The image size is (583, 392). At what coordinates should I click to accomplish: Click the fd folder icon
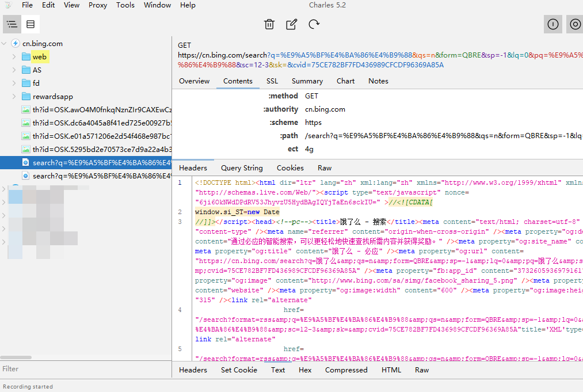tap(26, 83)
